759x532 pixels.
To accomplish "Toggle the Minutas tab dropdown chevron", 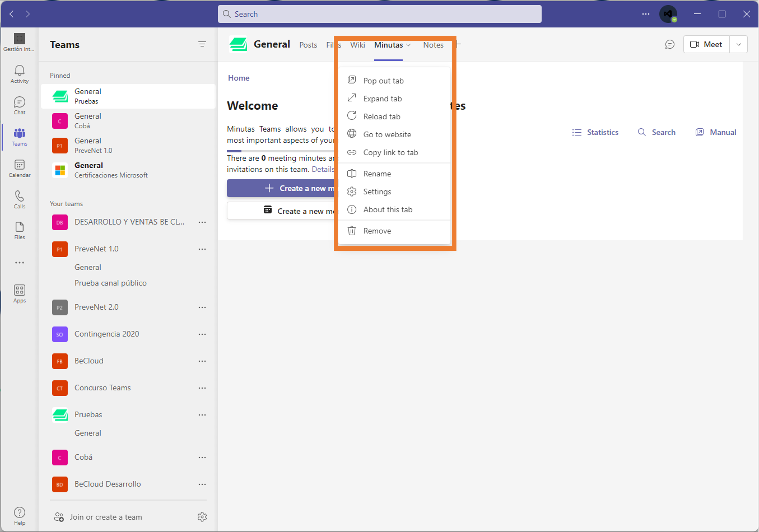I will 409,45.
